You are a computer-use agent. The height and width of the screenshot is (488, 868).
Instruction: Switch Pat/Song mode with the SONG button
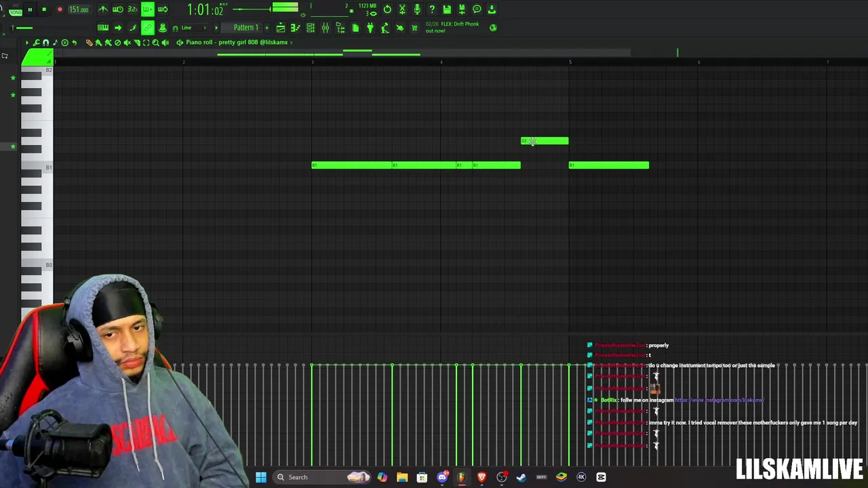coord(16,12)
